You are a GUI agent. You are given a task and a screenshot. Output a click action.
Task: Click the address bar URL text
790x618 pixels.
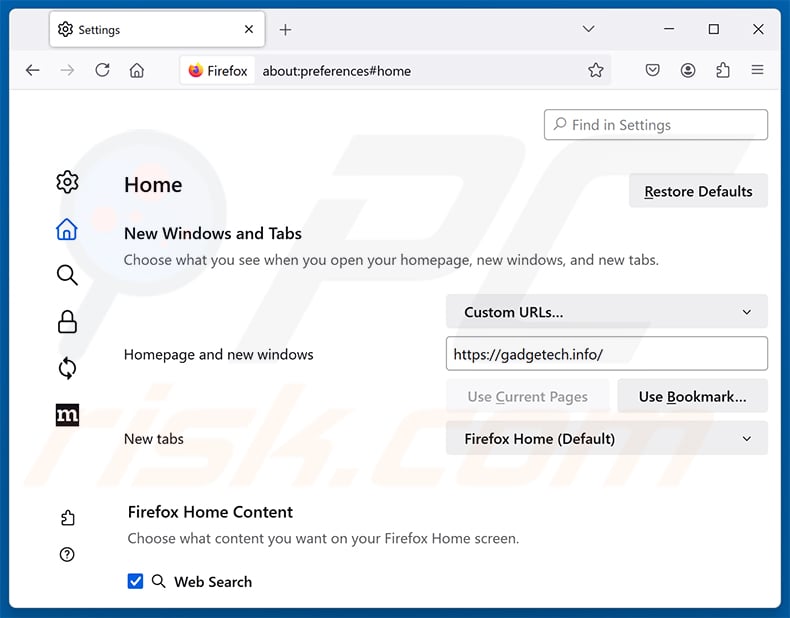coord(337,71)
